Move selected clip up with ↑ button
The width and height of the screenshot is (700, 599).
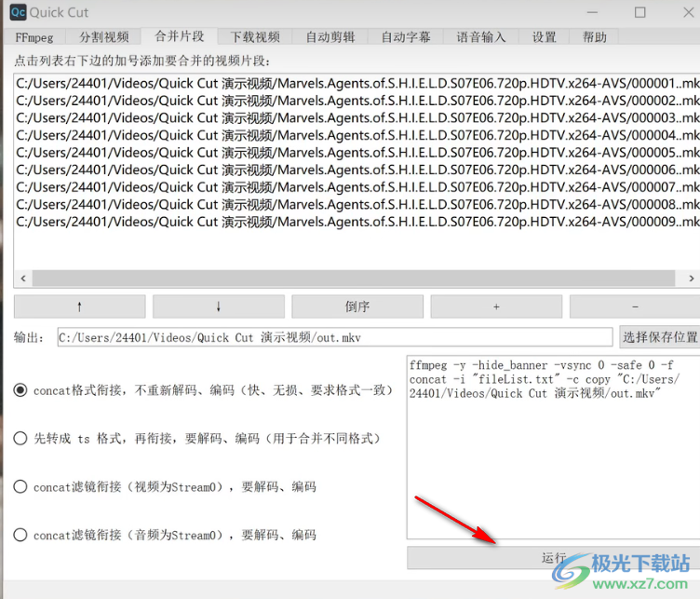point(79,306)
